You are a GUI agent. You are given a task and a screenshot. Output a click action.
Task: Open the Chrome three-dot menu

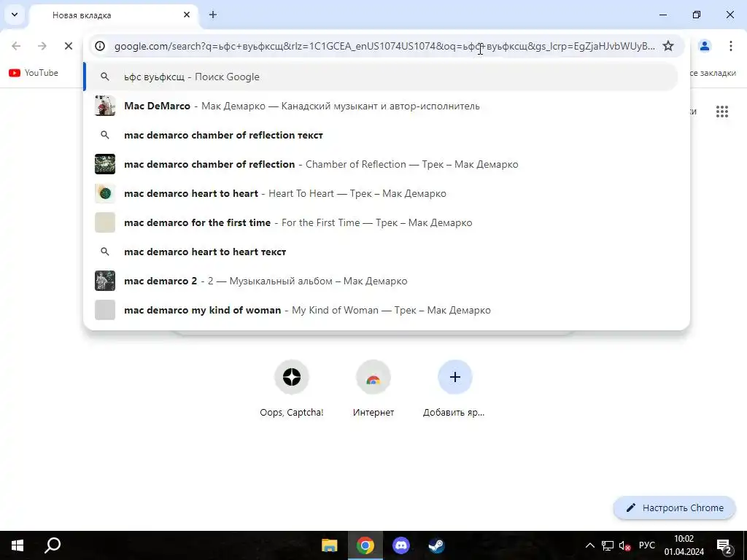[730, 46]
